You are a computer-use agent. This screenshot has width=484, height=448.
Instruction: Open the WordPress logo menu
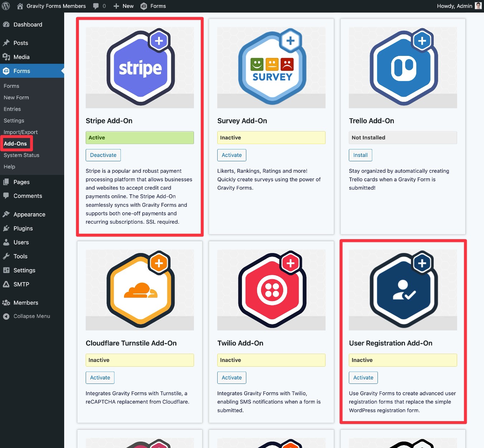5,6
